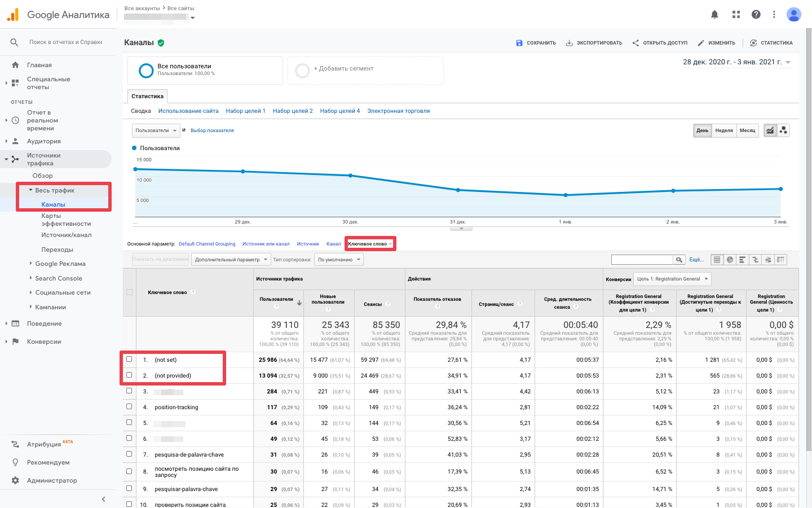Viewport: 812px width, 508px height.
Task: Select comparison view icon
Action: click(755, 260)
